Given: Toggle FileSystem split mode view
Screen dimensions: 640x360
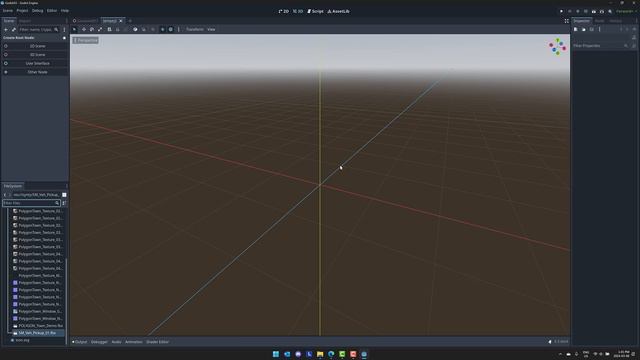Looking at the screenshot, I should point(64,195).
